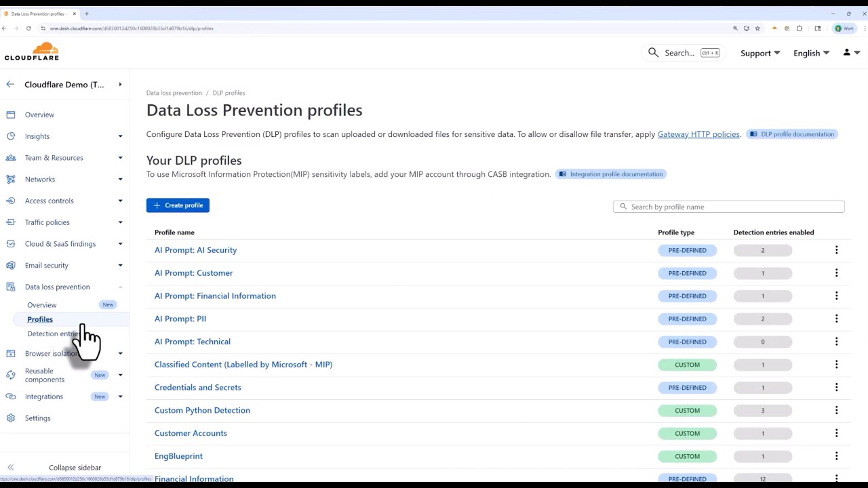868x488 pixels.
Task: Click Collapse sidebar text button
Action: pyautogui.click(x=75, y=468)
